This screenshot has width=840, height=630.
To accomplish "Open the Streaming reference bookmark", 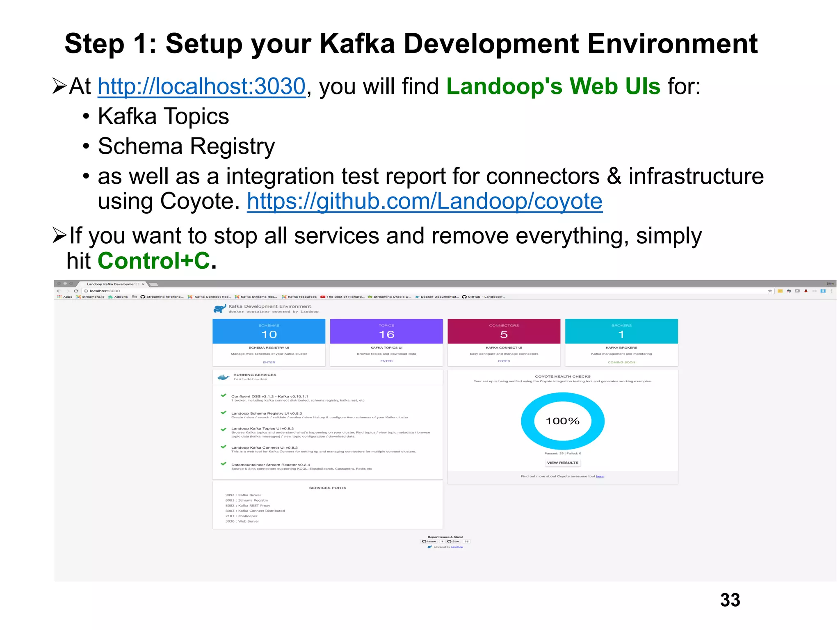I will tap(162, 297).
